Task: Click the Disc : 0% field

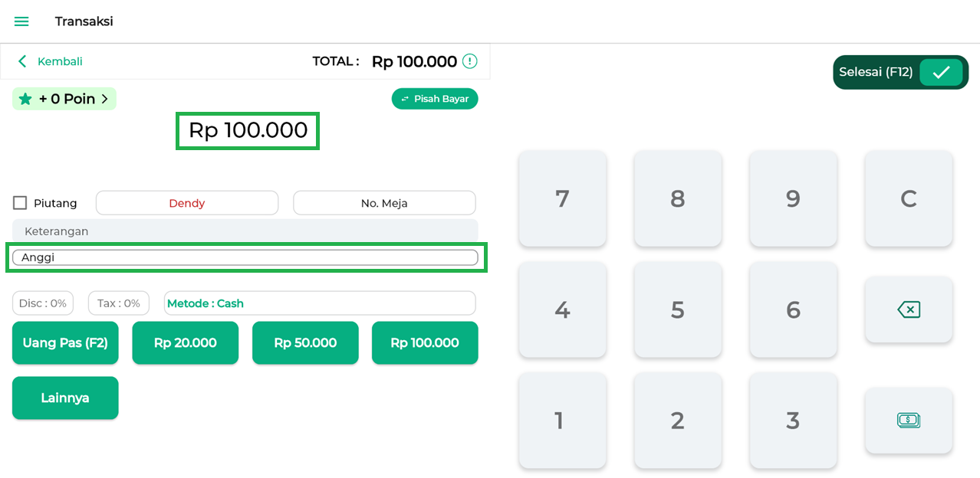Action: tap(43, 303)
